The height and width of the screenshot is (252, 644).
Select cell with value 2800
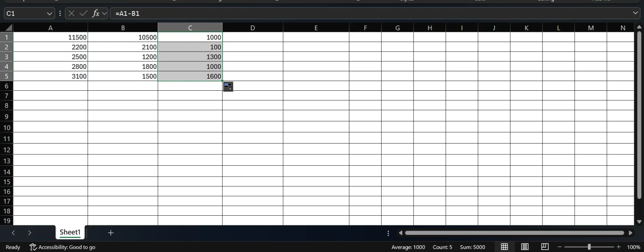pyautogui.click(x=50, y=66)
